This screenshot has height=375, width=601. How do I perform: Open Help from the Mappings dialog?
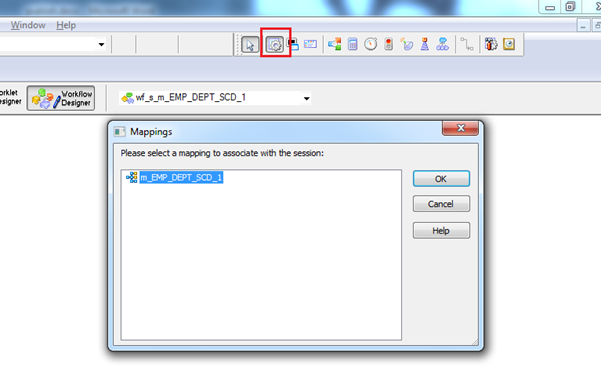pos(441,231)
